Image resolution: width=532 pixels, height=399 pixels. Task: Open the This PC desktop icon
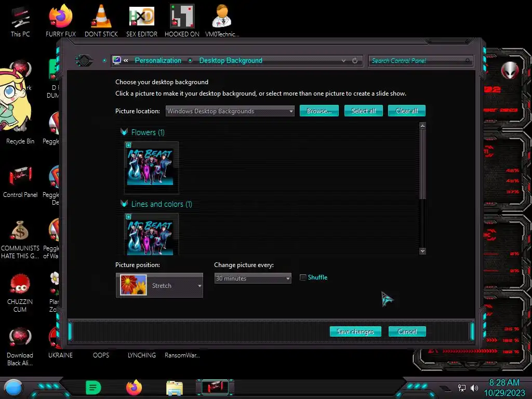point(20,22)
